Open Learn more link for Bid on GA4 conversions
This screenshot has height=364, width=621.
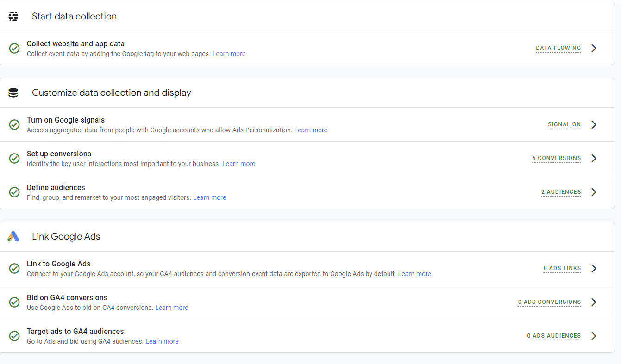coord(172,308)
